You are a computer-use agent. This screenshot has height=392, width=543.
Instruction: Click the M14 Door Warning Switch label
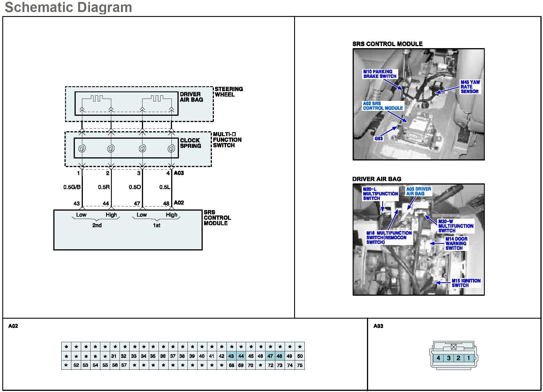pos(456,244)
